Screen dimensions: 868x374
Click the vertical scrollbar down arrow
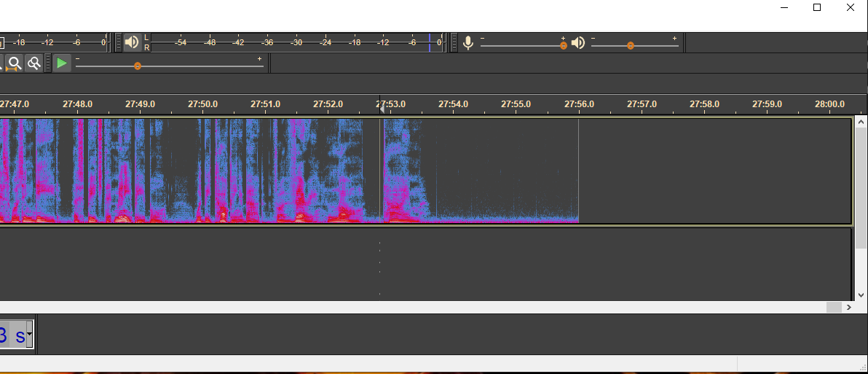861,295
